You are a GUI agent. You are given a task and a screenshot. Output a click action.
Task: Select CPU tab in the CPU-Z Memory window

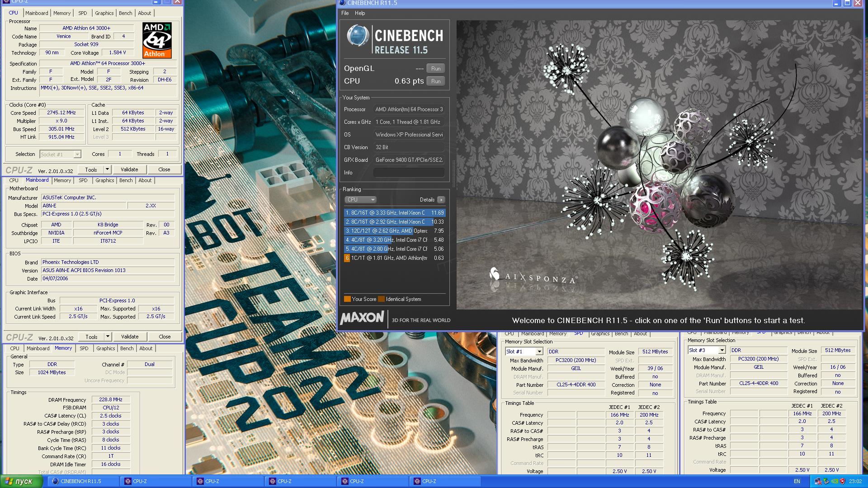[15, 348]
